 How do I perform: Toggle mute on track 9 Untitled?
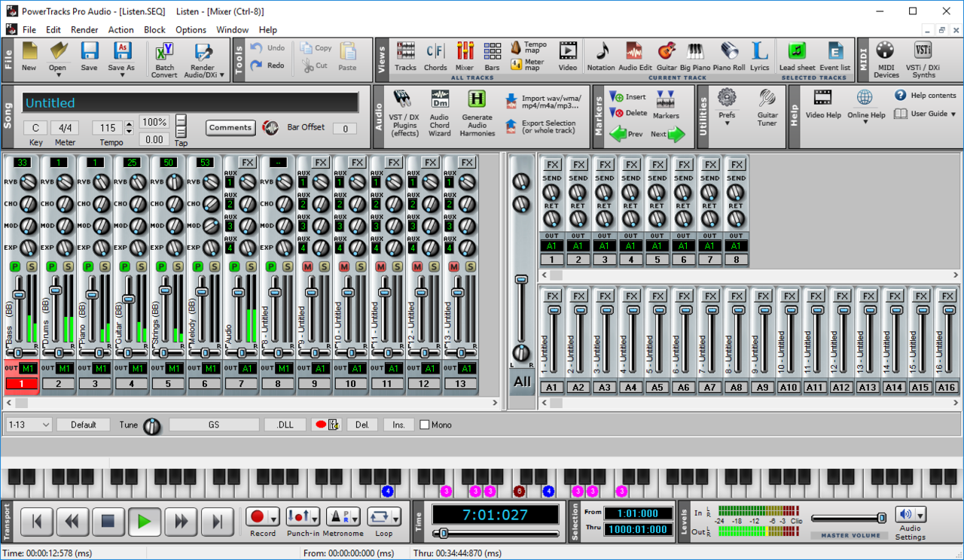pyautogui.click(x=307, y=266)
